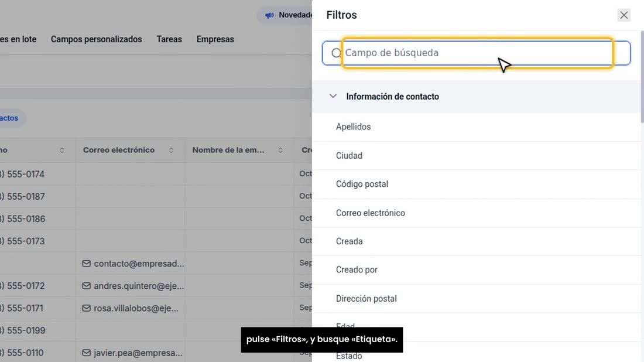Click phone number ending 555-0172
This screenshot has width=644, height=362.
[x=22, y=286]
